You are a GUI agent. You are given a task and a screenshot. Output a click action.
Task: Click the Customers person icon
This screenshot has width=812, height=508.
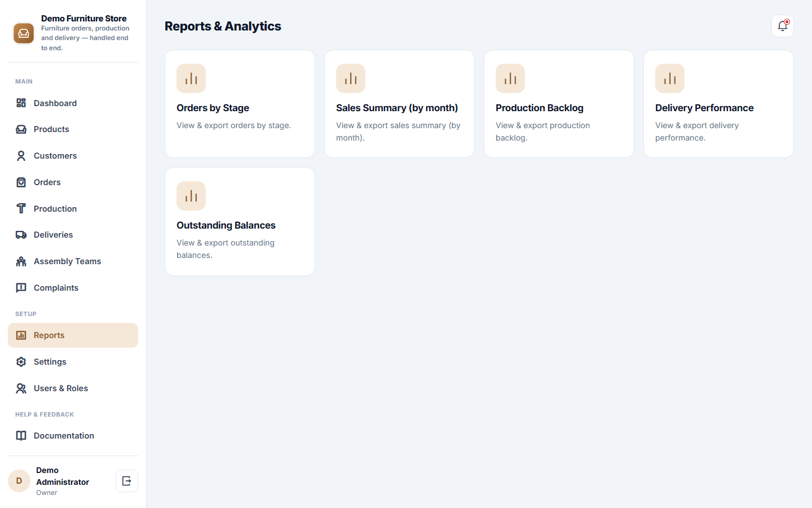(21, 156)
